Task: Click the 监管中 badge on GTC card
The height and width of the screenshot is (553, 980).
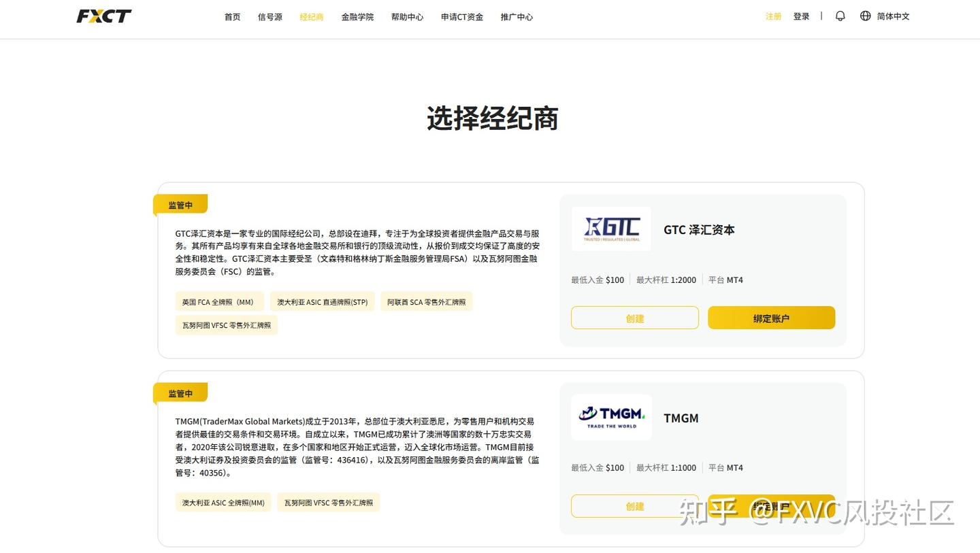Action: (x=180, y=205)
